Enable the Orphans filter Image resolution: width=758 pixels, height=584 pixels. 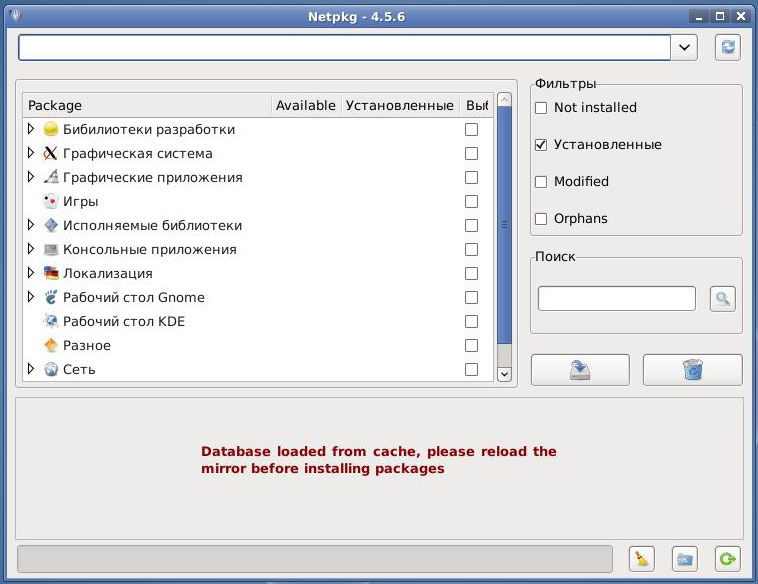541,219
